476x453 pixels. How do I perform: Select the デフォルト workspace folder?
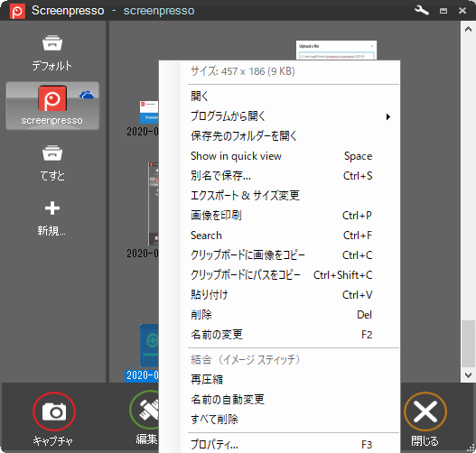[x=52, y=53]
